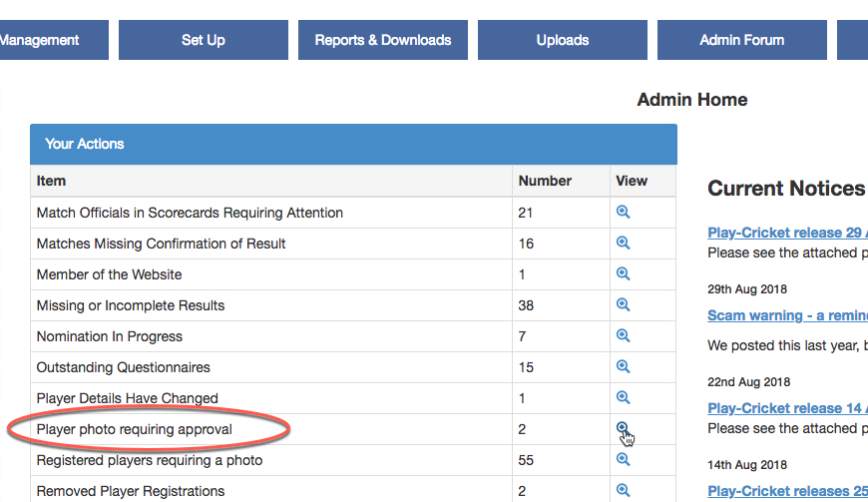Open the Play-Cricket release 29 notice
This screenshot has height=502, width=868.
tap(787, 233)
